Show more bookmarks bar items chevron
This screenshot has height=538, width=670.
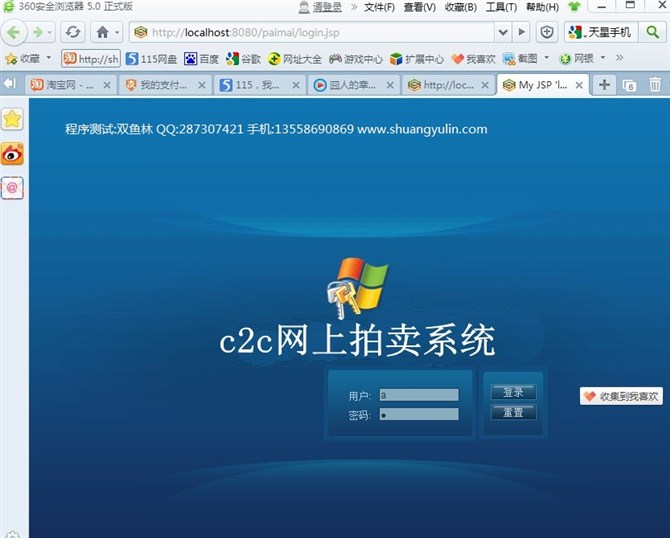(x=620, y=58)
